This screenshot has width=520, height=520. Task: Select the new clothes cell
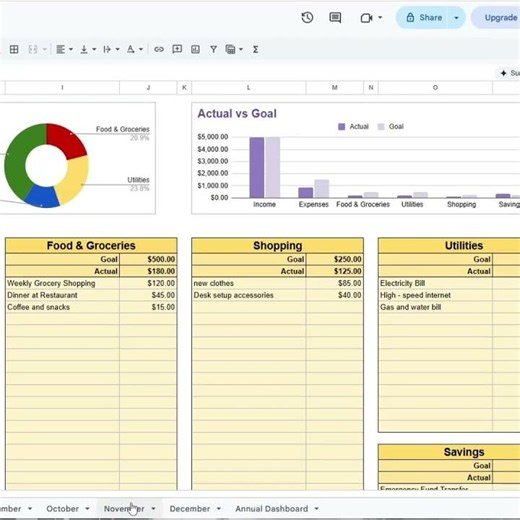pos(249,283)
